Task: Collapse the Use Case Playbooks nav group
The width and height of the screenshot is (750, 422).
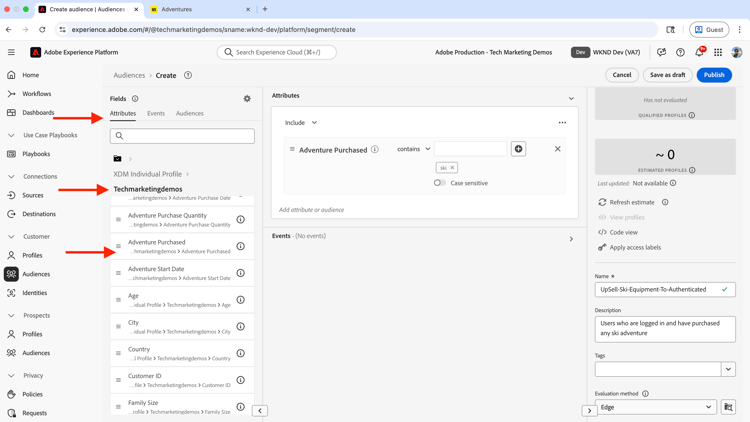Action: [x=11, y=135]
